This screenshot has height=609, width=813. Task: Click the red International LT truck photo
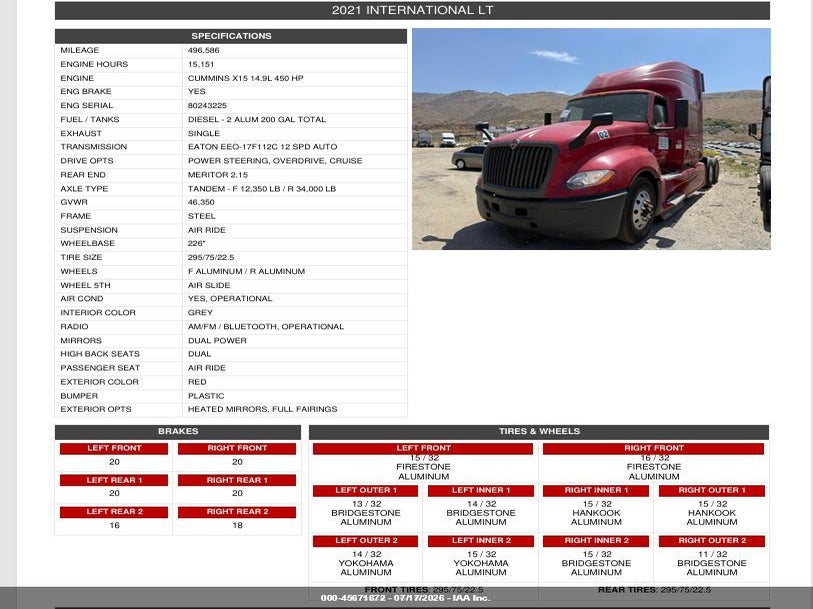(x=591, y=139)
